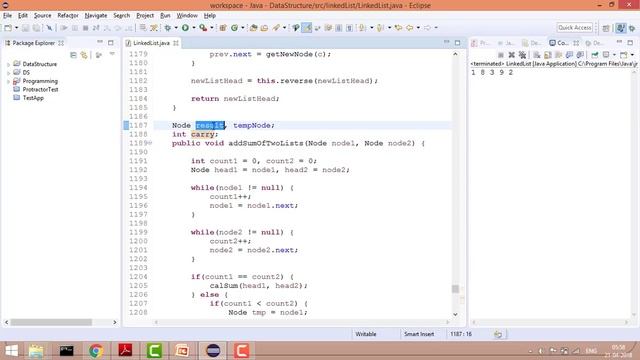This screenshot has height=360, width=640.
Task: Open the Back history dropdown arrow
Action: [418, 28]
